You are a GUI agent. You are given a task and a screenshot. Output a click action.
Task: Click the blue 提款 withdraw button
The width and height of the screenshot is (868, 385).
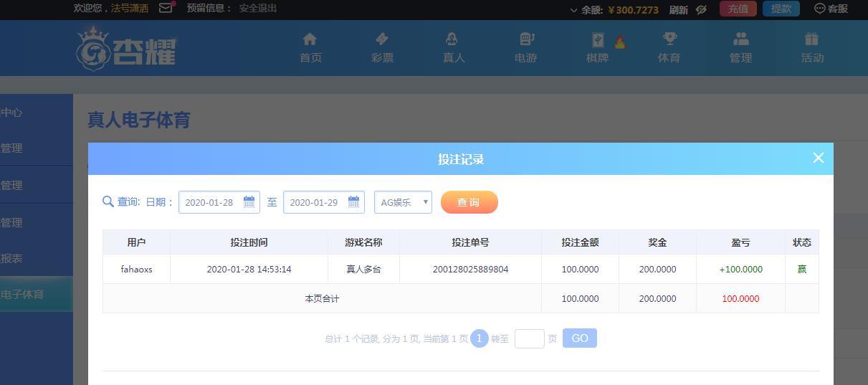tap(781, 9)
